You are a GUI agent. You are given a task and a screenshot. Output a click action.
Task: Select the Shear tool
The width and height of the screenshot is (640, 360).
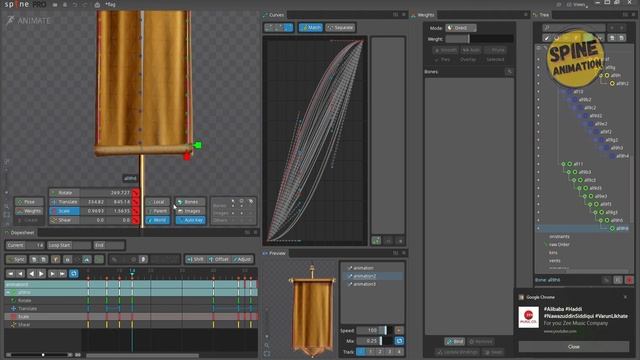[64, 220]
